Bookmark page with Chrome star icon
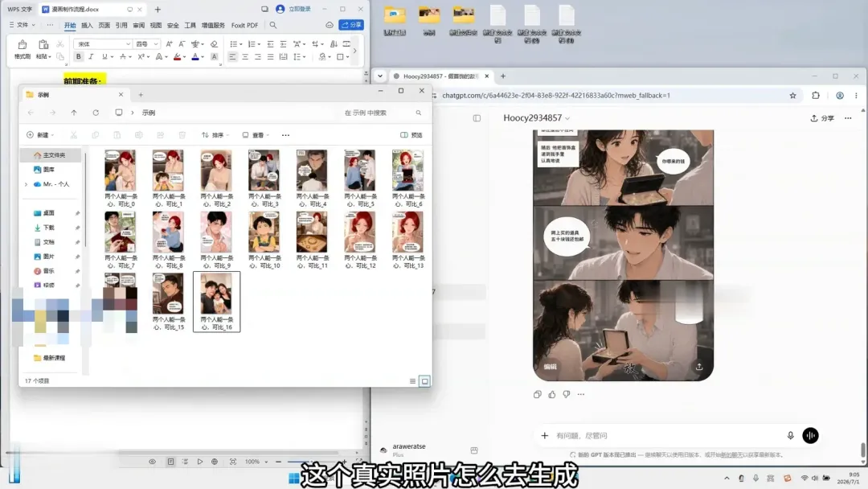 [792, 95]
